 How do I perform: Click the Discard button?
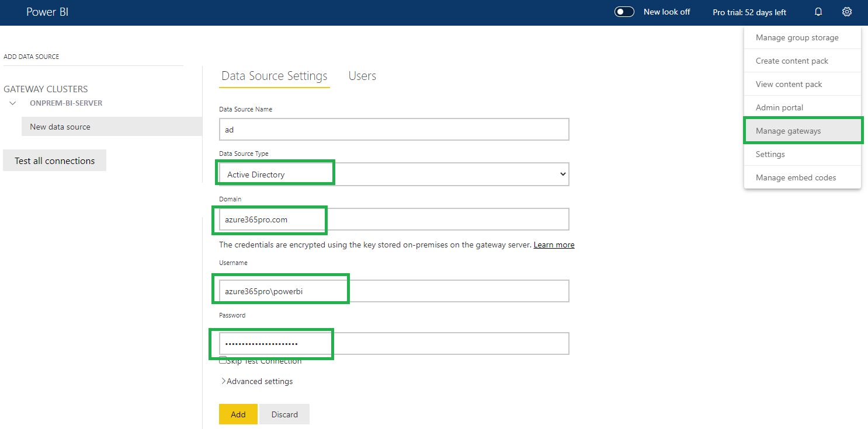(284, 414)
